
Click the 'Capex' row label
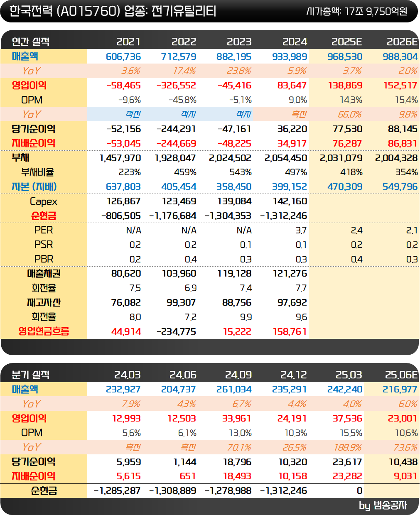(43, 201)
